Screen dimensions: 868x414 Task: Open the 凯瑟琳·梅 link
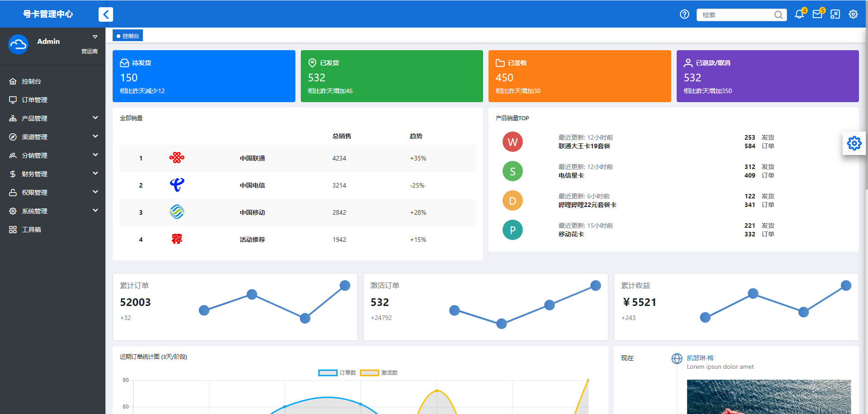pos(700,358)
